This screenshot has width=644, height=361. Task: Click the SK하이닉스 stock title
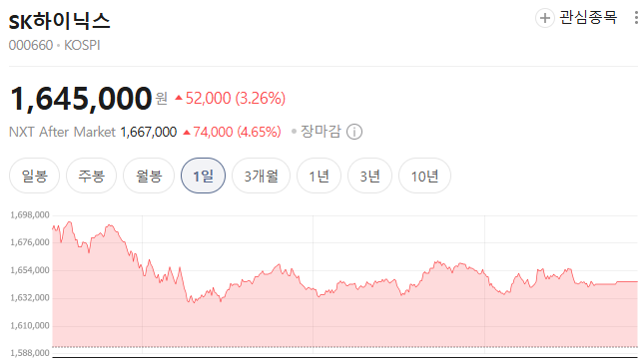60,21
